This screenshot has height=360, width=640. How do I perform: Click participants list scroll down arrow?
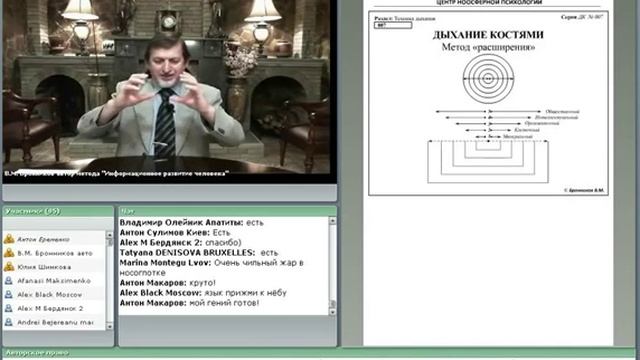coord(109,326)
